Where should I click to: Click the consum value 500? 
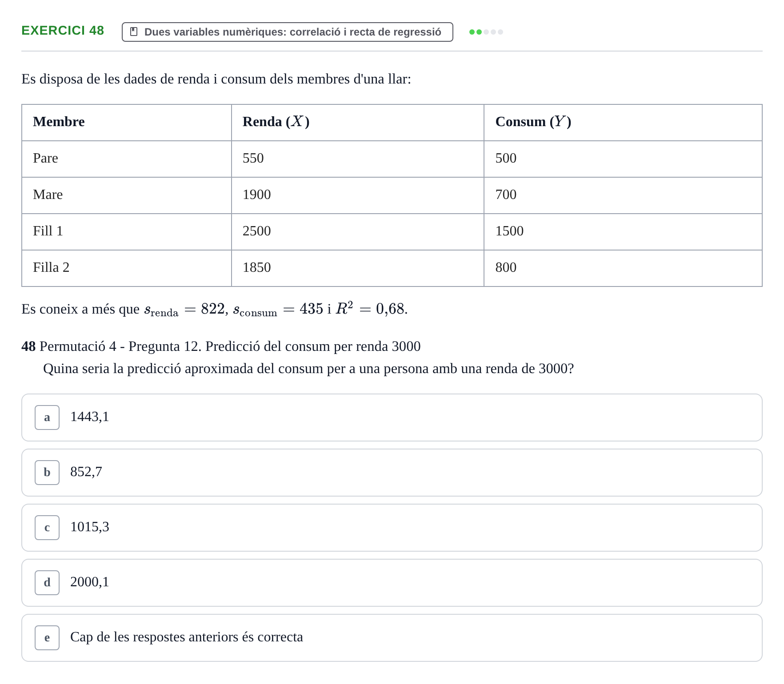tap(506, 158)
